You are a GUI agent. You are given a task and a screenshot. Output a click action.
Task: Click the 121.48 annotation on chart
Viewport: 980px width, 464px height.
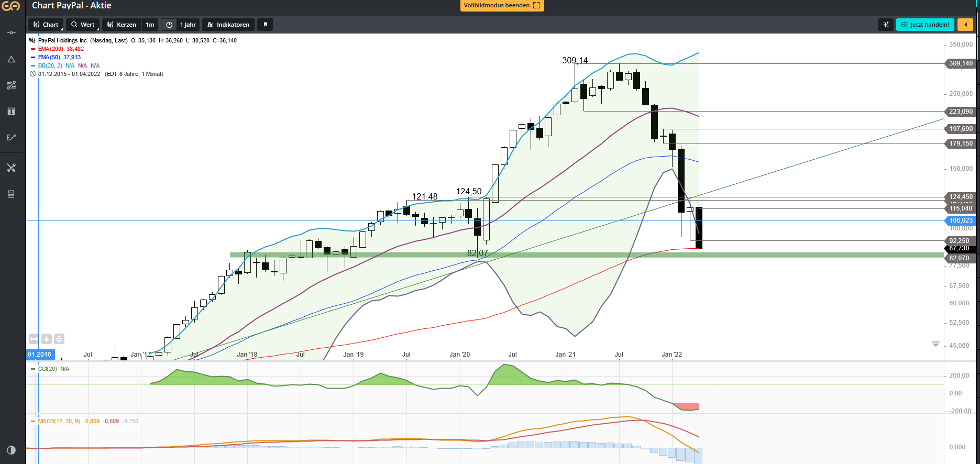tap(425, 197)
